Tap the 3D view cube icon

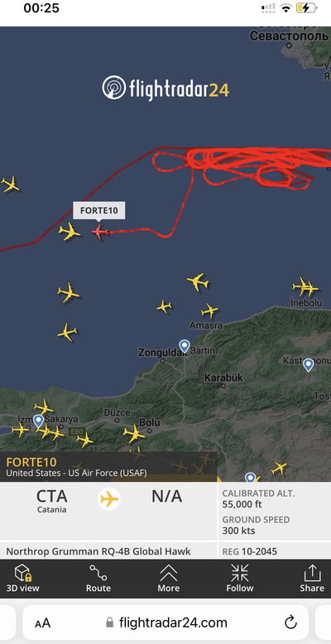pos(23,573)
